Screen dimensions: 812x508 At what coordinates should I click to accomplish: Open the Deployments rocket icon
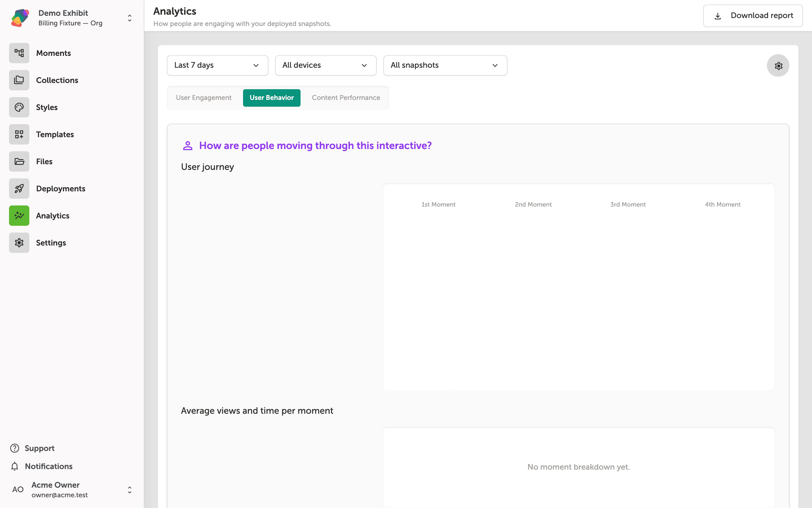[x=19, y=189]
